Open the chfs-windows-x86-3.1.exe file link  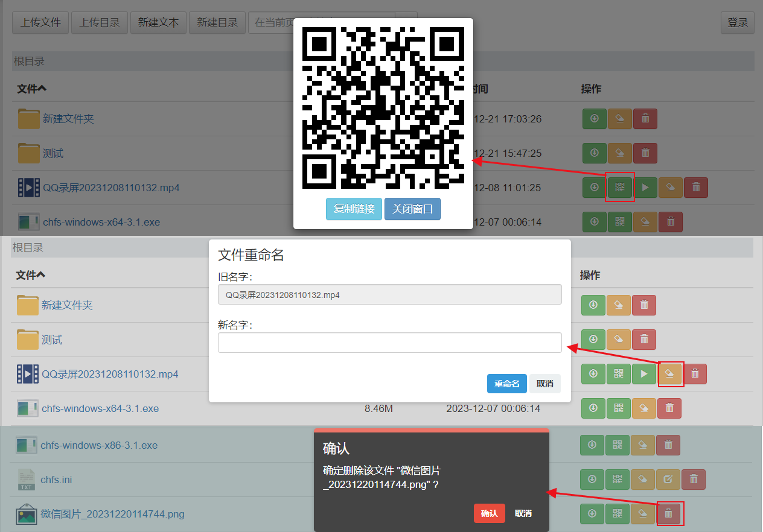pyautogui.click(x=99, y=445)
